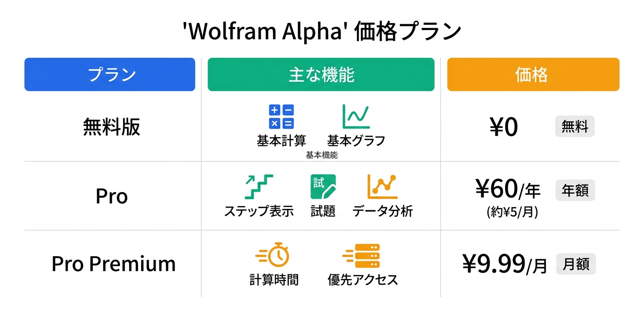Select the 月額 badge
The width and height of the screenshot is (644, 318).
point(576,264)
